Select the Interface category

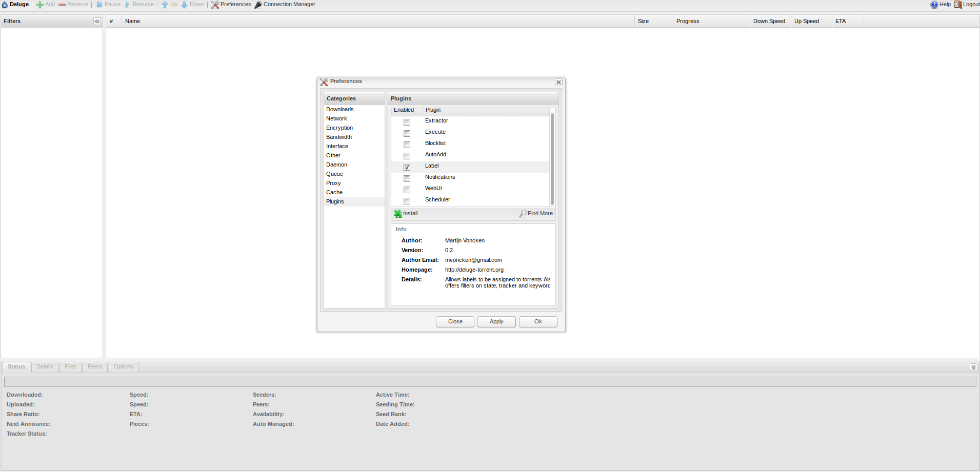(x=354, y=146)
